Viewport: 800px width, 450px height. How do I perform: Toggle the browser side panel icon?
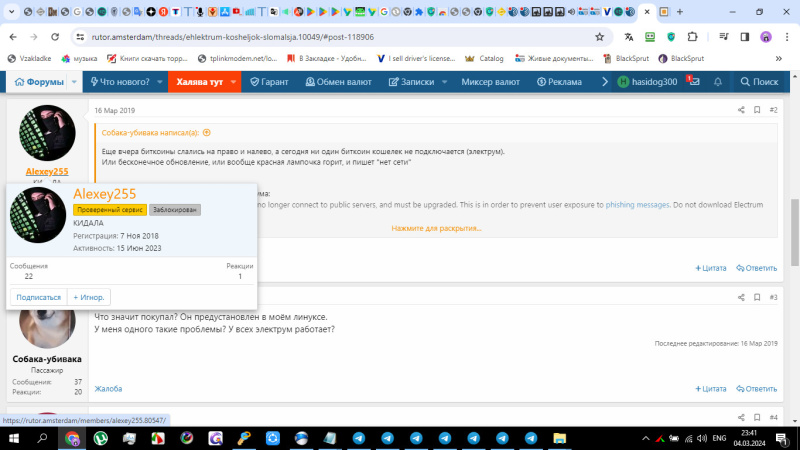pos(745,37)
